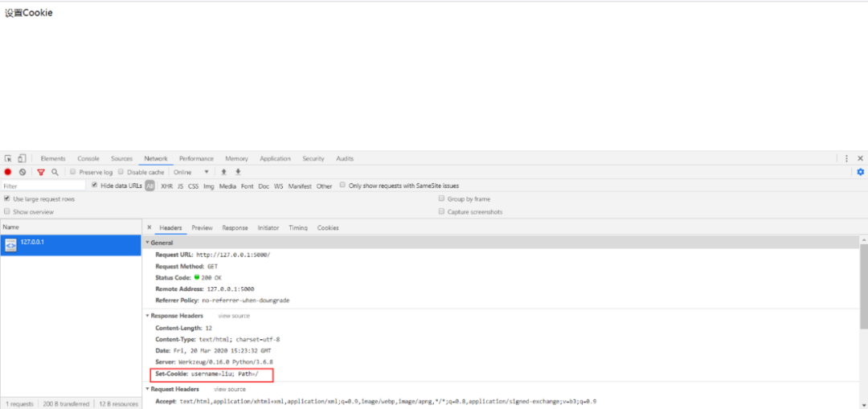Enable Preserve log checkbox
This screenshot has height=409, width=868.
[x=73, y=172]
